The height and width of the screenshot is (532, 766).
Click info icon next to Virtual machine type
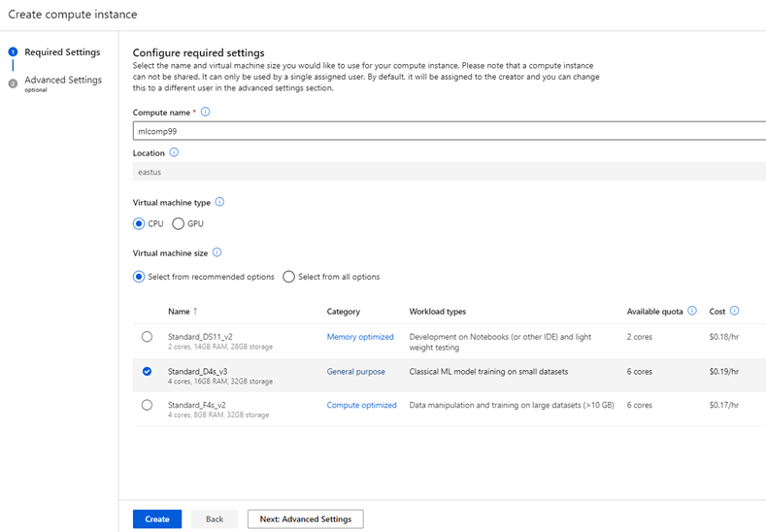[219, 202]
